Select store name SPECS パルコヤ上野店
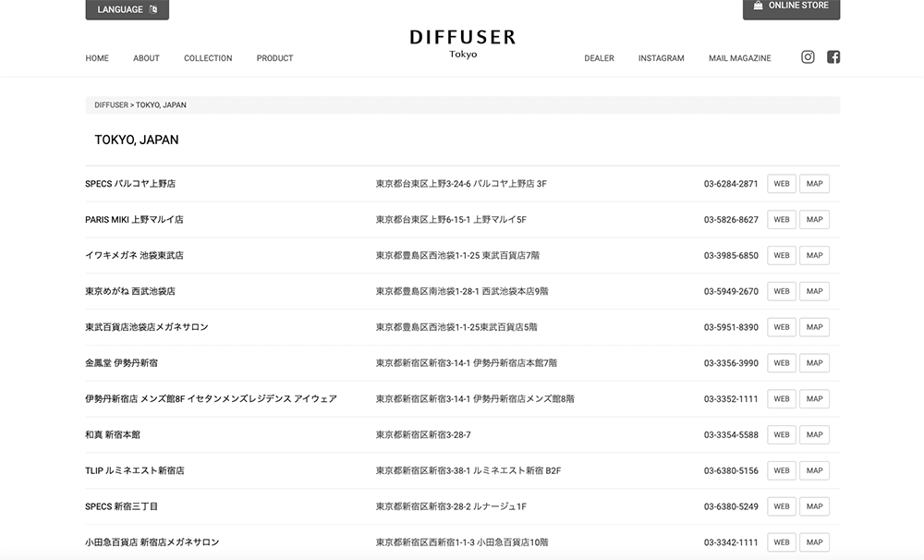The image size is (924, 560). pyautogui.click(x=130, y=183)
